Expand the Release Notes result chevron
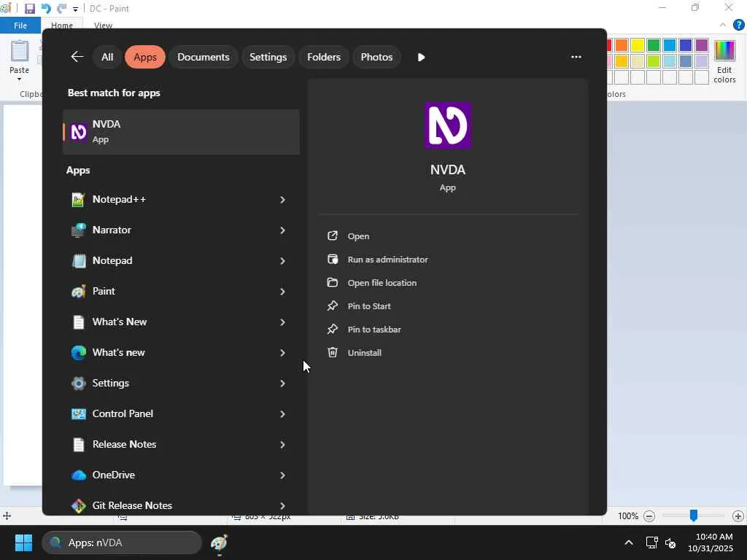The width and height of the screenshot is (747, 560). [282, 444]
